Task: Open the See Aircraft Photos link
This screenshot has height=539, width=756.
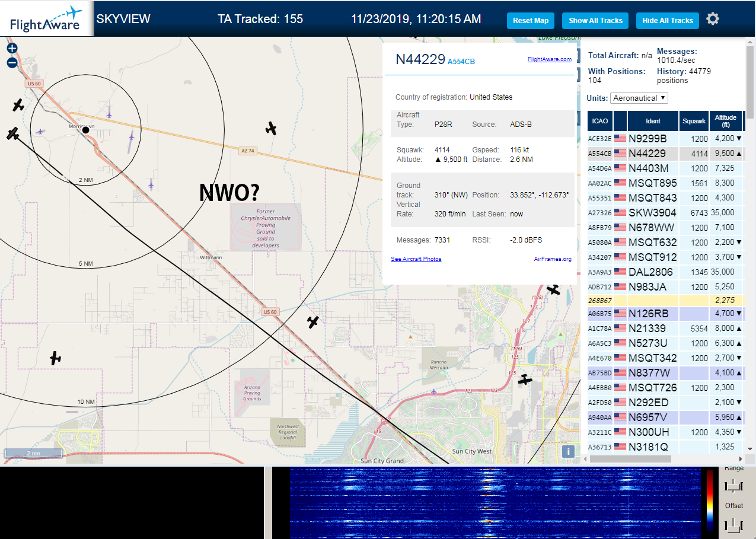Action: tap(416, 259)
